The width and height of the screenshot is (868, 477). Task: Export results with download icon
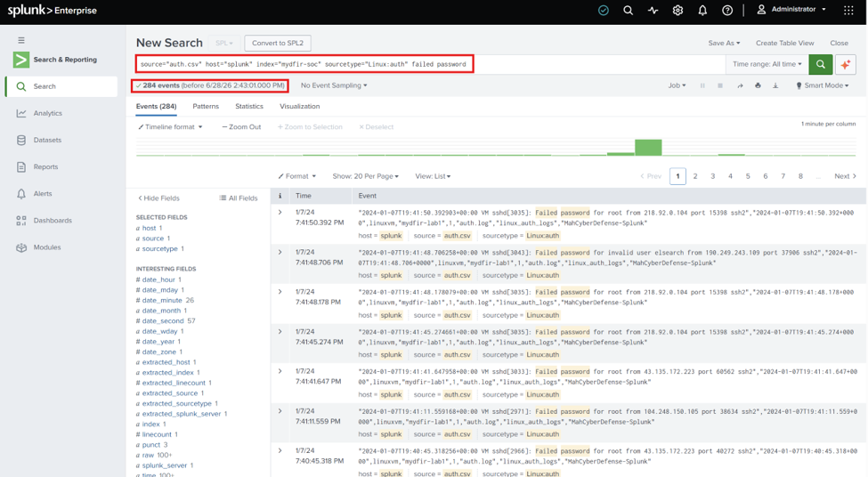[x=775, y=85]
